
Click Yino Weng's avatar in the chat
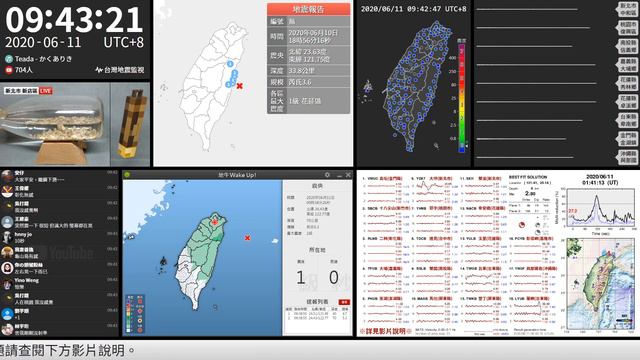(x=7, y=283)
